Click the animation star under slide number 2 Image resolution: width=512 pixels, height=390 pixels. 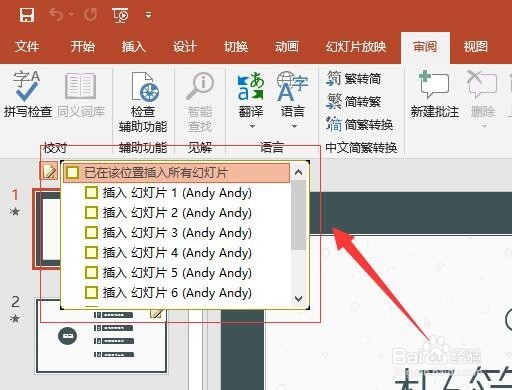[x=15, y=318]
